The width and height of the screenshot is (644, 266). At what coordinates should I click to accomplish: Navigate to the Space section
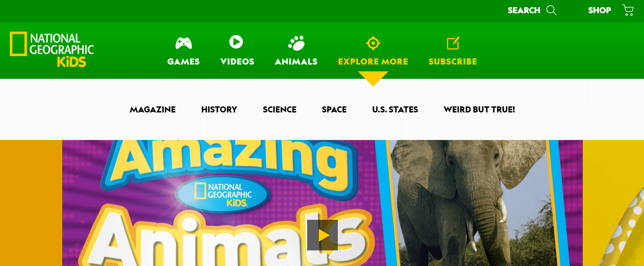point(334,109)
